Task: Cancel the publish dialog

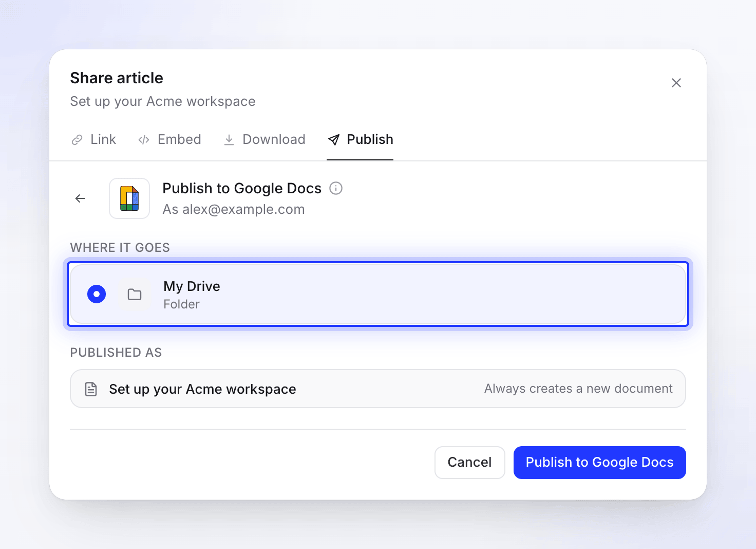Action: [470, 463]
